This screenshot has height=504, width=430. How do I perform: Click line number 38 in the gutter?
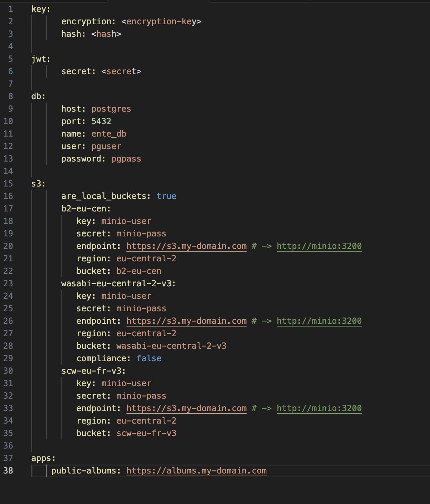[x=8, y=471]
